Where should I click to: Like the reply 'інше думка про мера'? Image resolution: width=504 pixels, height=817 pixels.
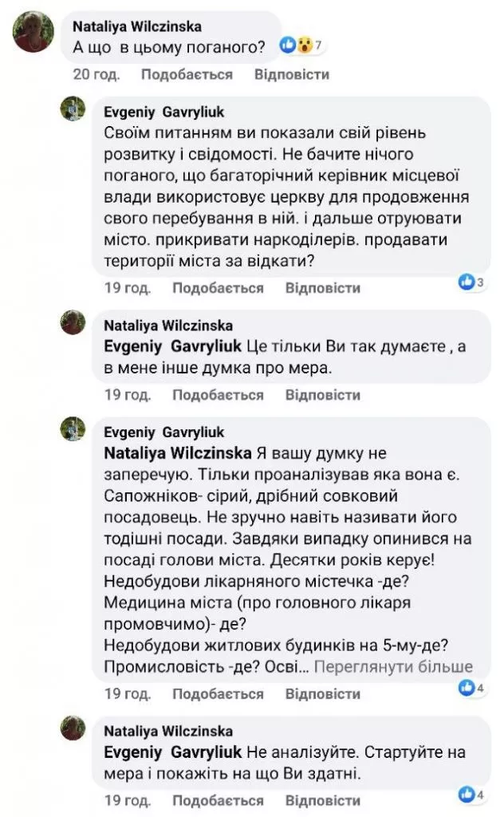[x=218, y=395]
